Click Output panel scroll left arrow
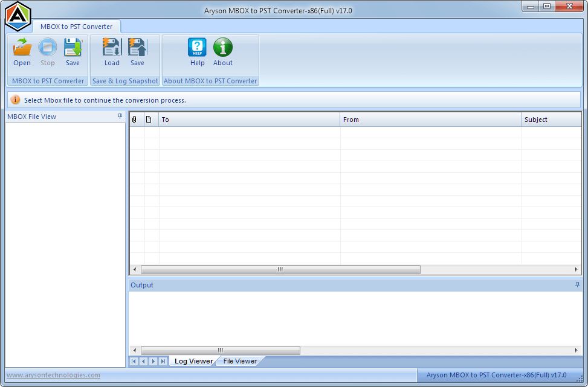Viewport: 588px width, 387px height. [x=135, y=350]
